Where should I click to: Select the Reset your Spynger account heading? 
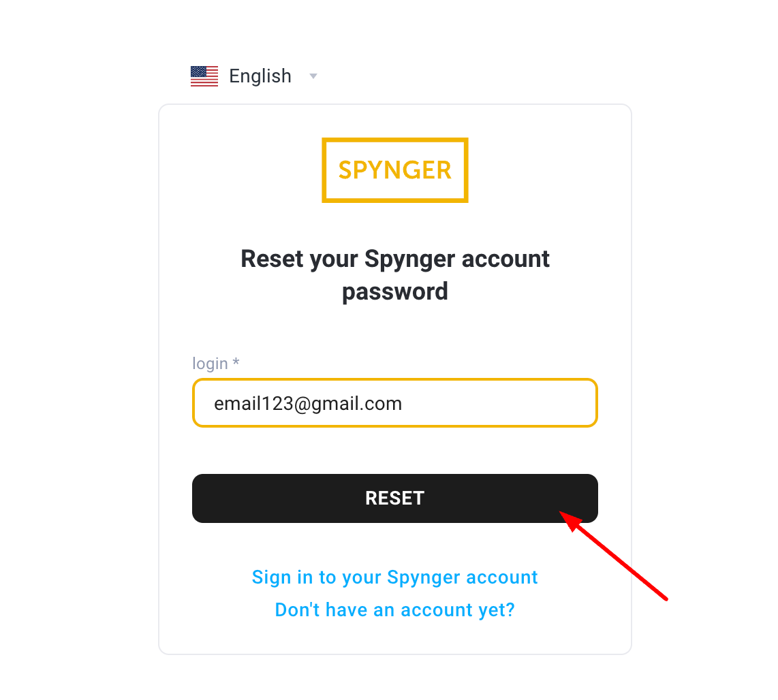point(395,275)
